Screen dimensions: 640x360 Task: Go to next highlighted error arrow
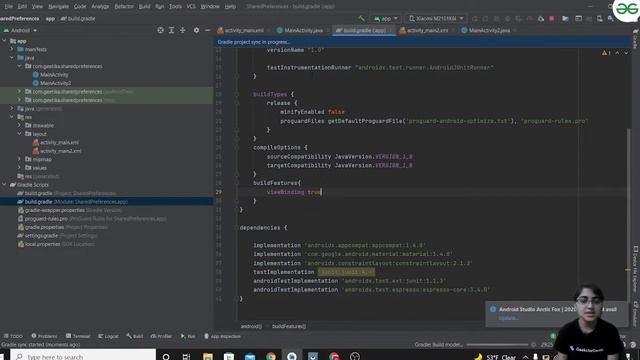pos(626,53)
